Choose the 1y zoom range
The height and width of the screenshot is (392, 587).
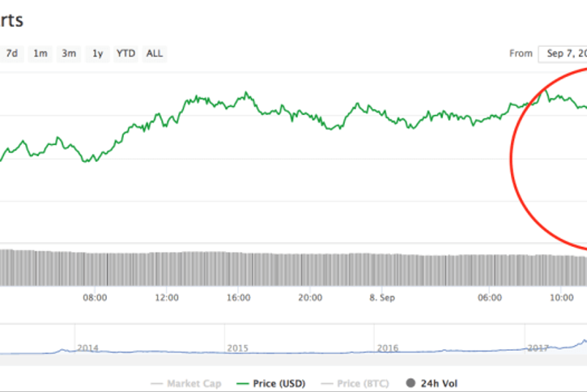coord(97,53)
